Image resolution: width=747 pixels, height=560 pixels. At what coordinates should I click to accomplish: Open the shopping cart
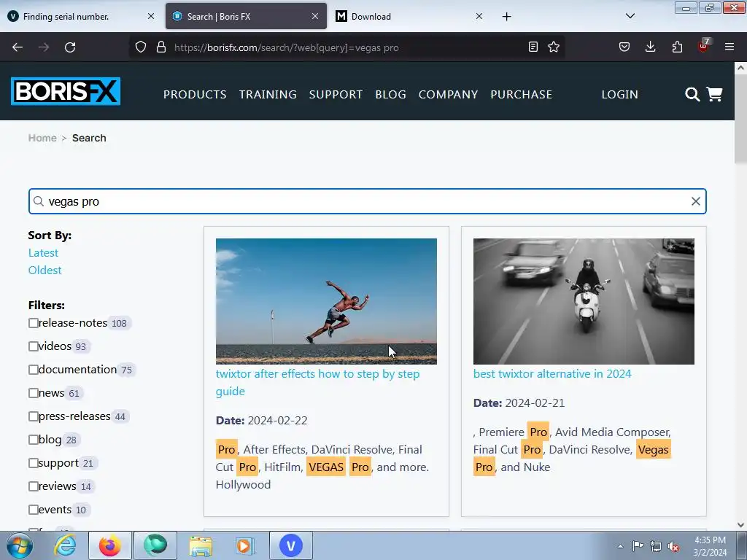[x=714, y=94]
